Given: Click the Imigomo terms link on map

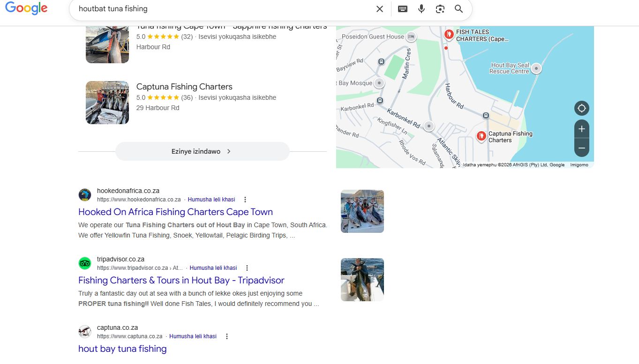Looking at the screenshot, I should [x=579, y=165].
